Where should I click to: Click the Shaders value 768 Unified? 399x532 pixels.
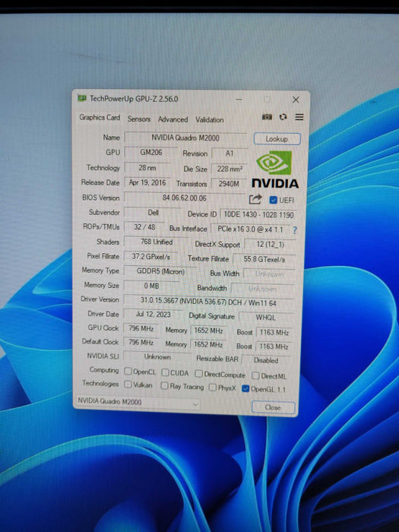tap(157, 242)
